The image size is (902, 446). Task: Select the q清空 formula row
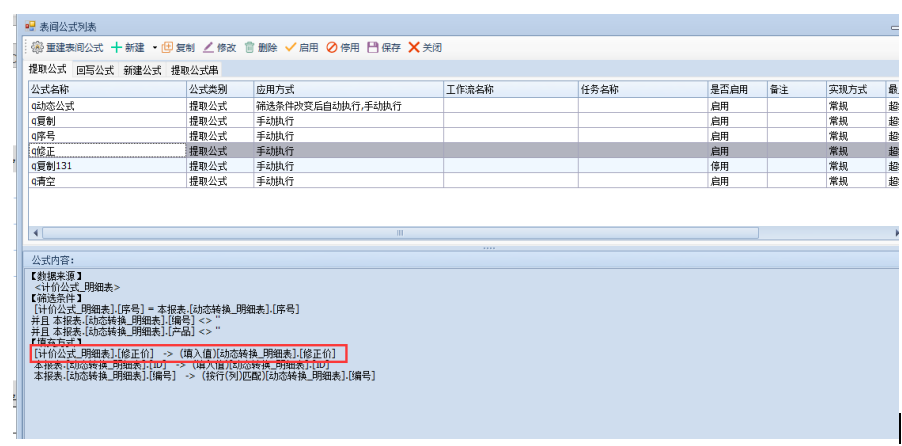(x=107, y=181)
